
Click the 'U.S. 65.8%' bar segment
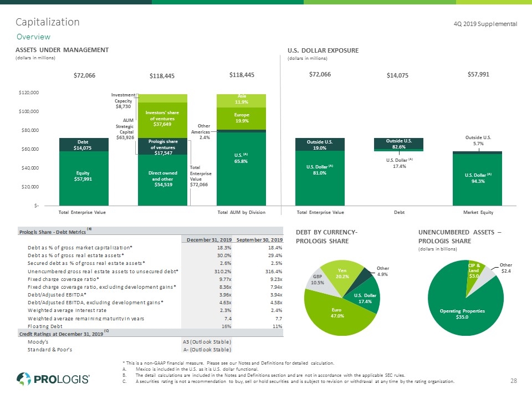click(x=241, y=168)
